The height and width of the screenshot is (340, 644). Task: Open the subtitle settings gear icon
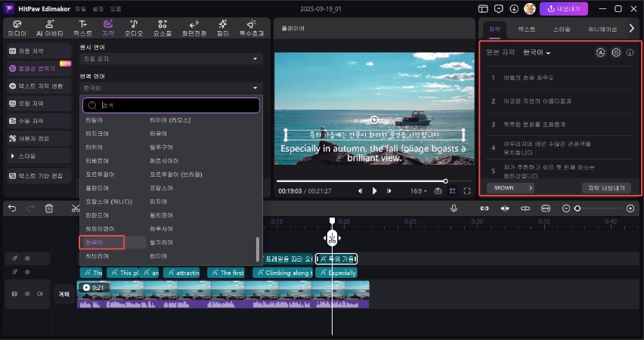tap(616, 53)
